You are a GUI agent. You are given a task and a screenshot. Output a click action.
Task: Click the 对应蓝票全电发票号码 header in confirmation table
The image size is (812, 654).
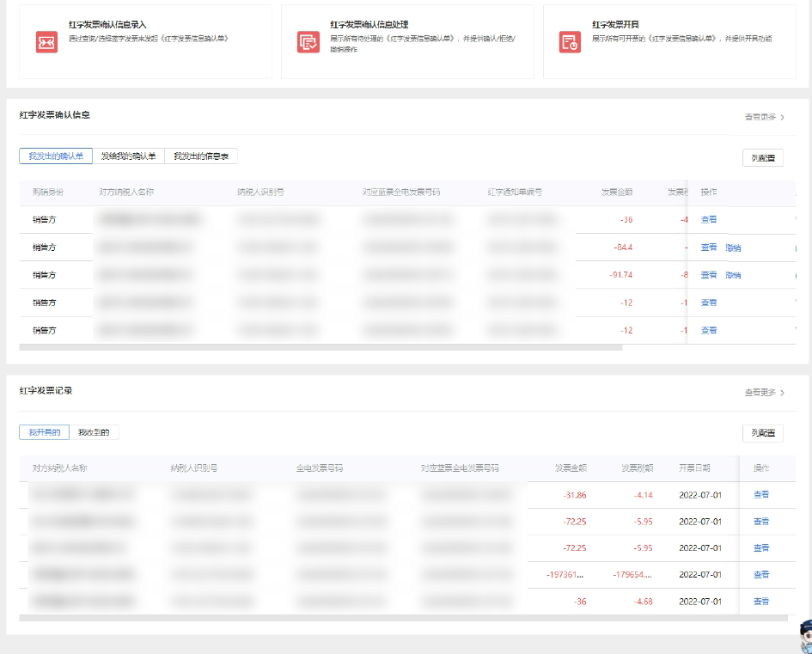click(x=400, y=193)
